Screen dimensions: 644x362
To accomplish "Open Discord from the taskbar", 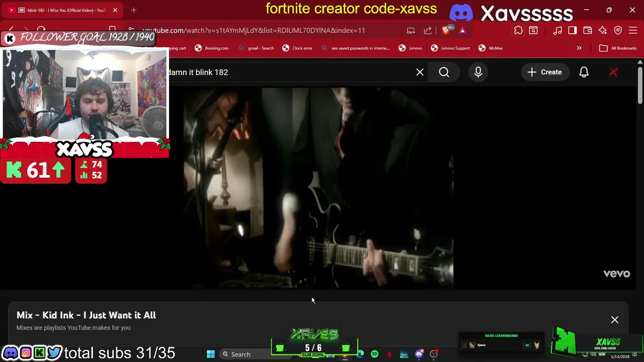I will pyautogui.click(x=419, y=354).
